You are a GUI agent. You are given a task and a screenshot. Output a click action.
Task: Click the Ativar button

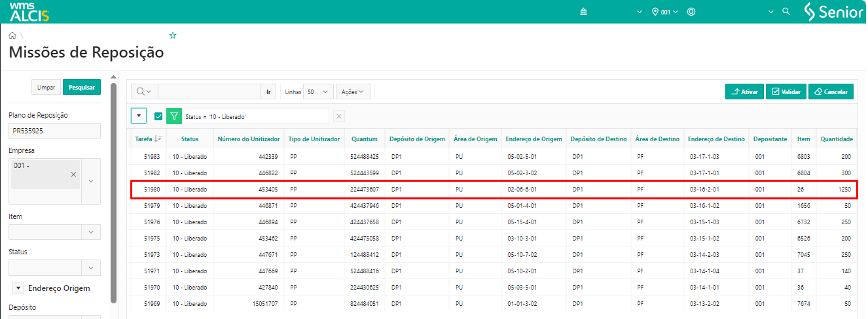tap(744, 92)
